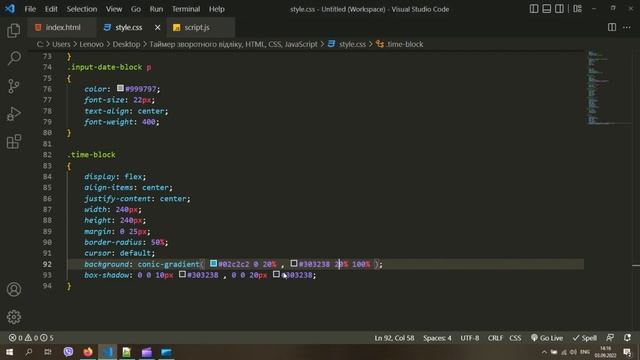640x360 pixels.
Task: Open Windows Start menu
Action: click(9, 351)
